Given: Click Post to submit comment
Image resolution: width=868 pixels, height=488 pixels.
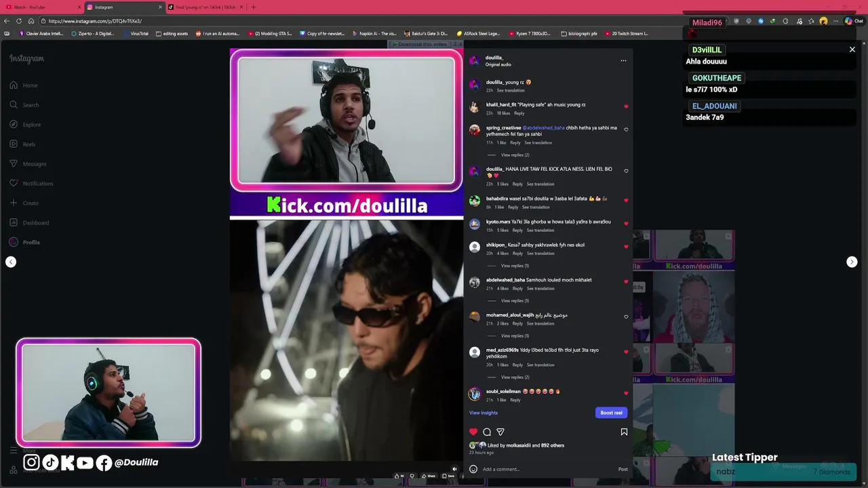Looking at the screenshot, I should click(623, 469).
